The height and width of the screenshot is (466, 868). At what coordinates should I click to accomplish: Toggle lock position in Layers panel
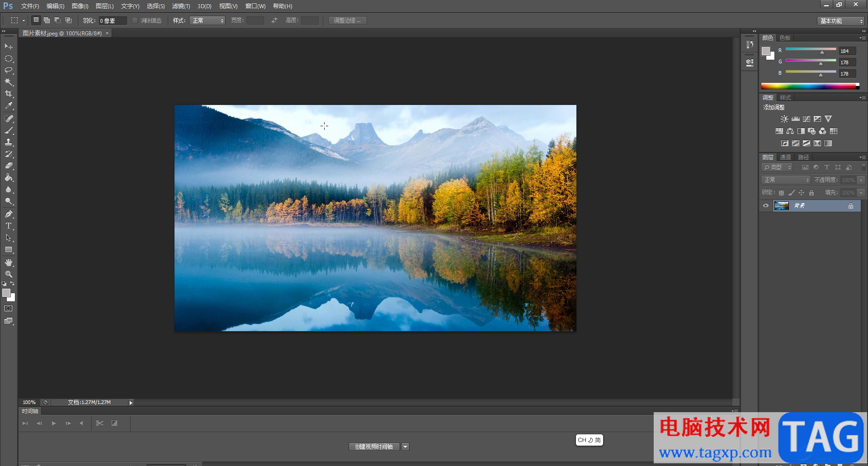click(801, 193)
